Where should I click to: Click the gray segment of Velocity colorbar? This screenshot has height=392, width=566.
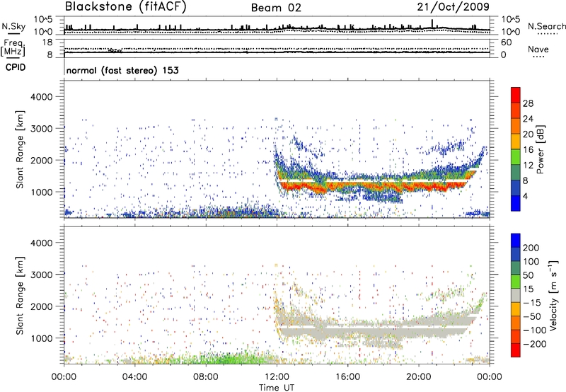coord(516,295)
